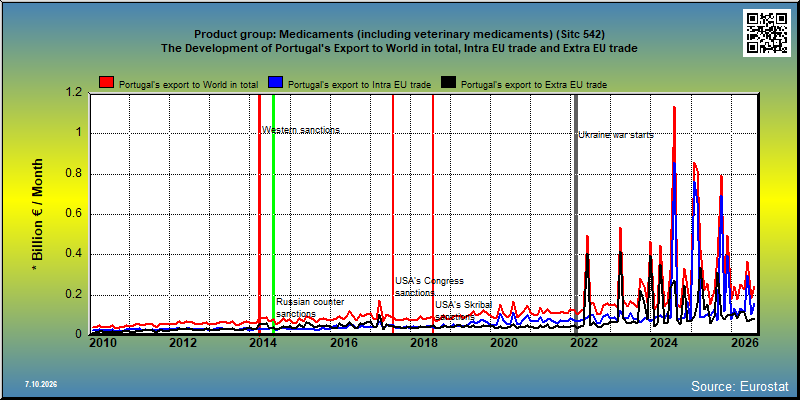The width and height of the screenshot is (800, 400).
Task: Click the "Ukraine war starts" annotation
Action: [x=616, y=135]
